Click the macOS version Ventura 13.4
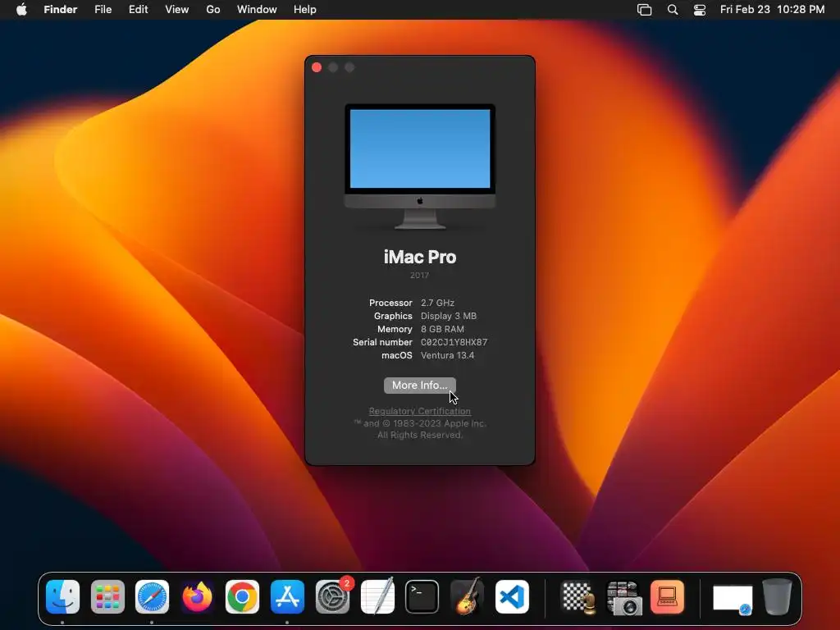 click(447, 355)
